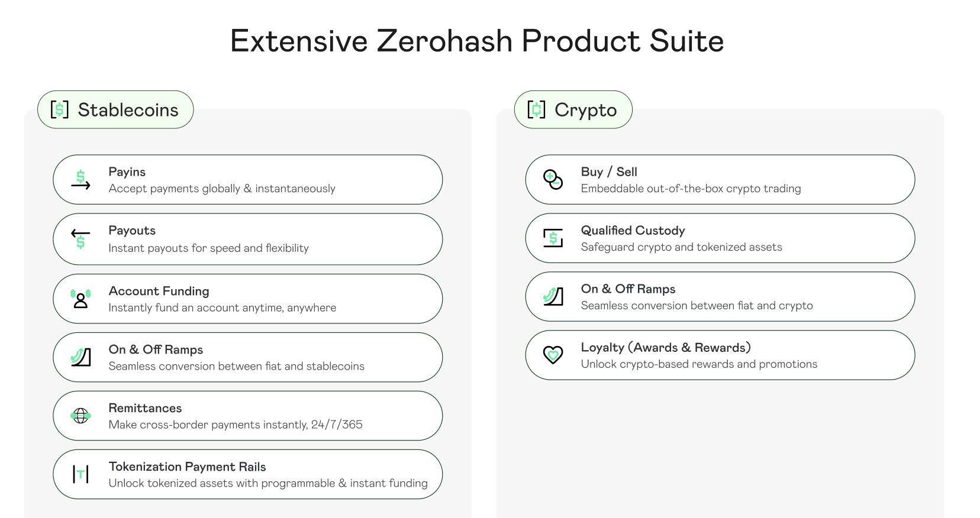Open the Payins product title

127,172
